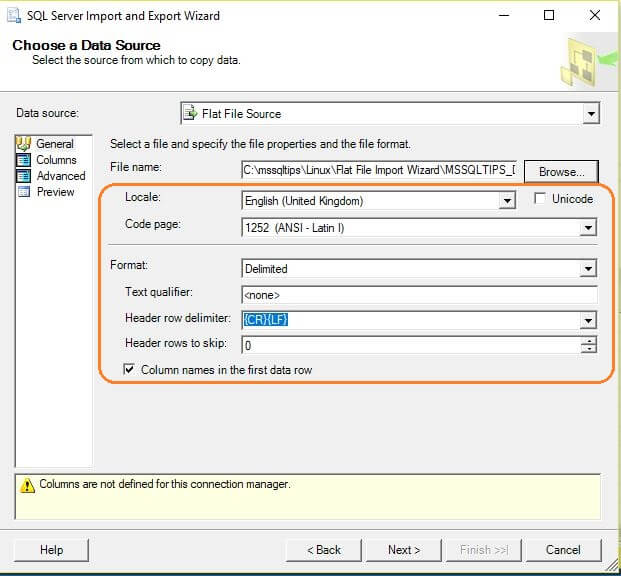This screenshot has width=621, height=576.
Task: Click the Advanced page icon in sidebar
Action: tap(24, 176)
